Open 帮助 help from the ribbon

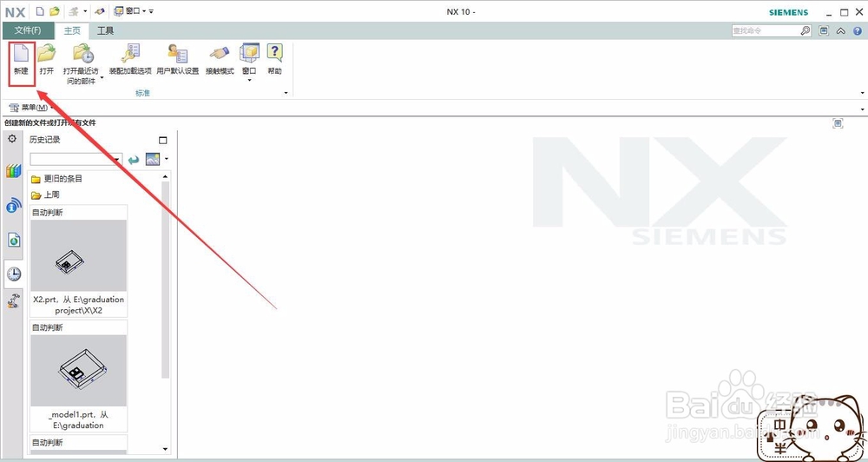[x=274, y=60]
